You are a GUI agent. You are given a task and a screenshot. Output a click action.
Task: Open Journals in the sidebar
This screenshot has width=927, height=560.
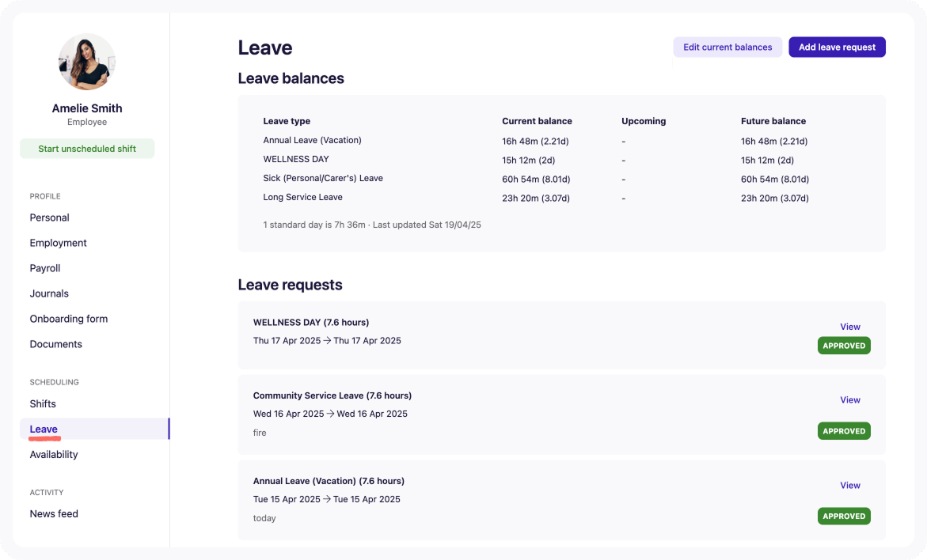click(49, 293)
